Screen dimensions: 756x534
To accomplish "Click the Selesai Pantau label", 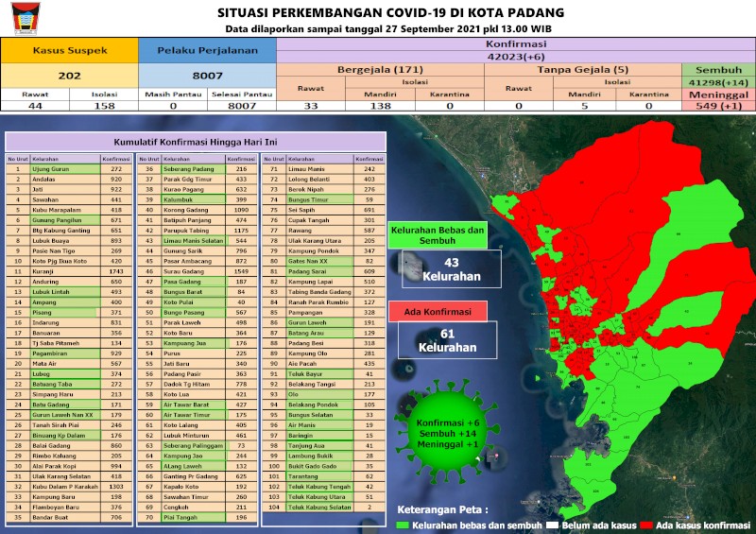I will 242,95.
